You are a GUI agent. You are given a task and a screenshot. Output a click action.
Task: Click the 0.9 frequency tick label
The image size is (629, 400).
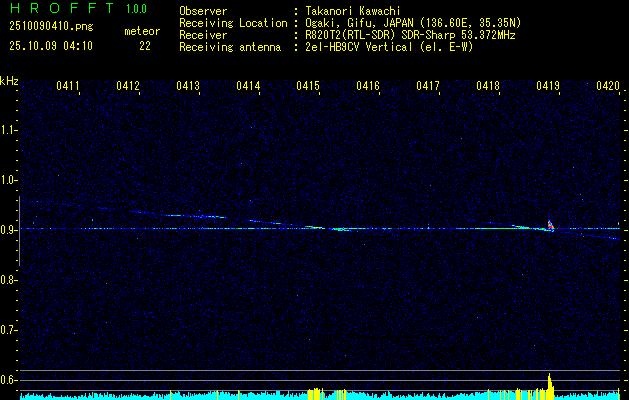[x=9, y=230]
